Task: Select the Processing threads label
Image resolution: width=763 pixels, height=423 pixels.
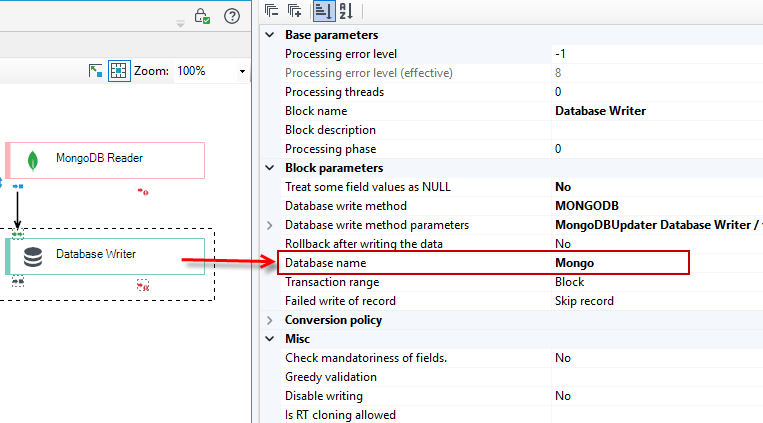Action: [x=334, y=92]
